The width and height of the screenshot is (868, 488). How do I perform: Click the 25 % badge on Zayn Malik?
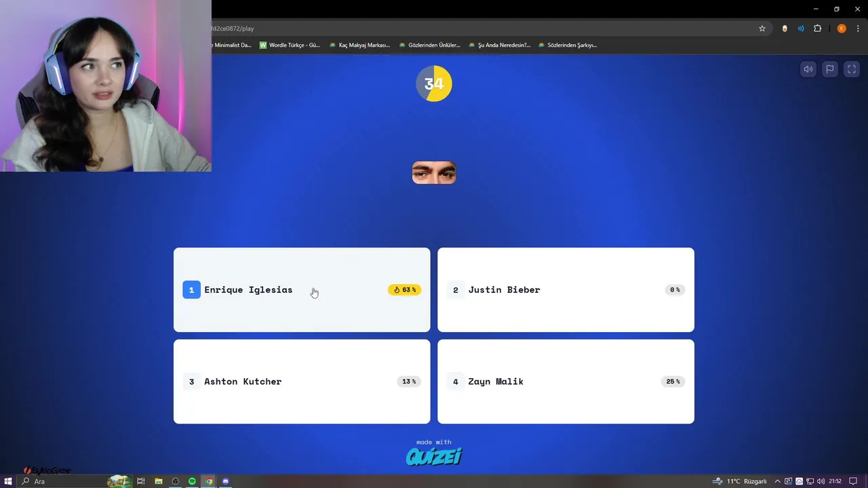click(673, 382)
